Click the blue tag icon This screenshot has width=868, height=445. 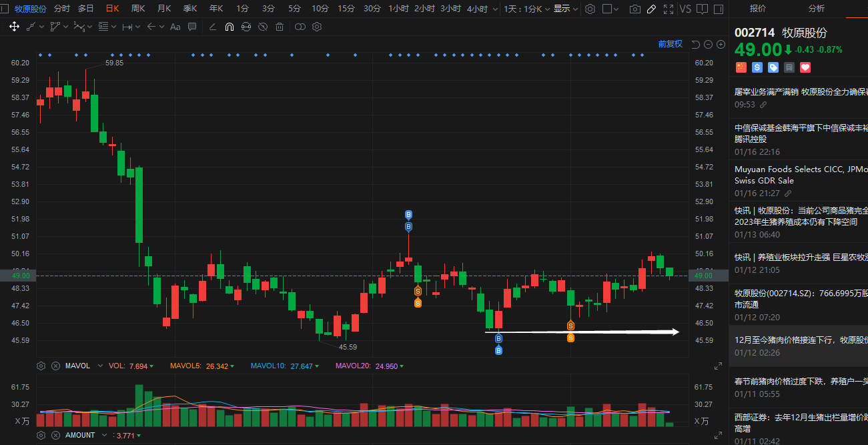click(x=773, y=67)
